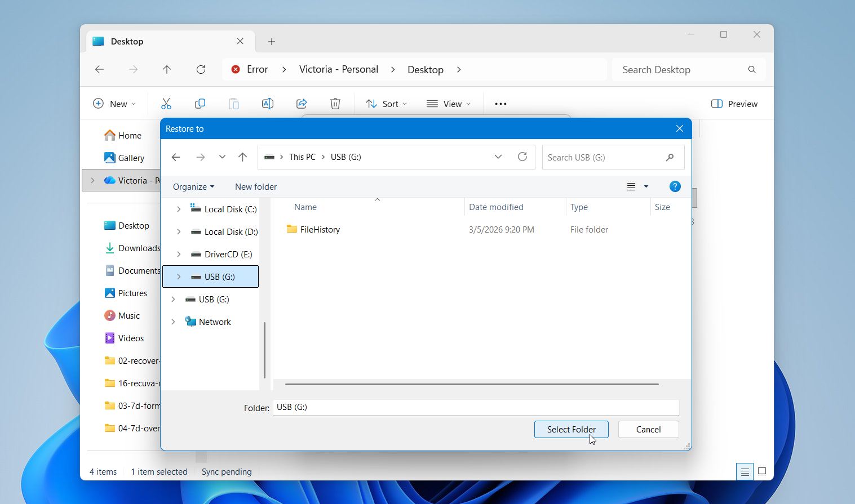
Task: Open help via the question mark icon
Action: [x=675, y=186]
